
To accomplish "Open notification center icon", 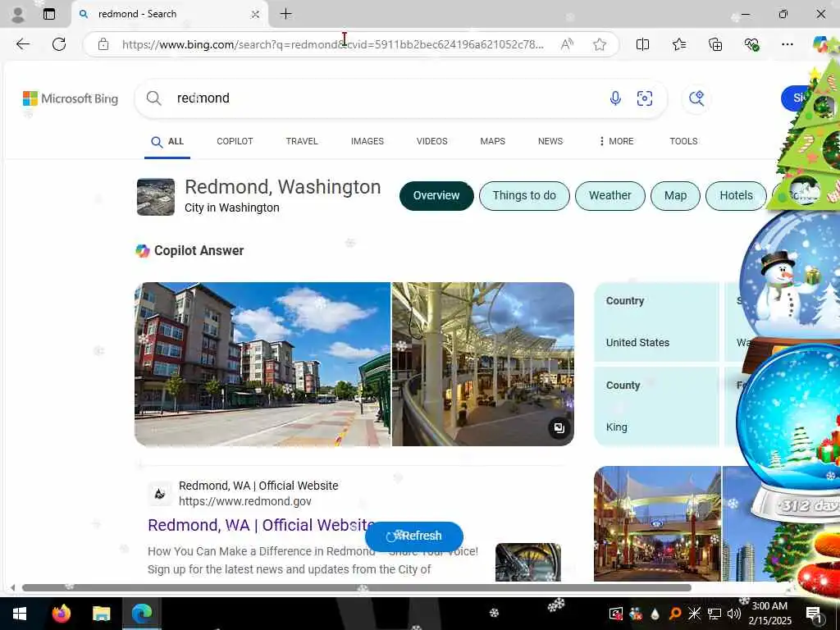I will coord(813,614).
